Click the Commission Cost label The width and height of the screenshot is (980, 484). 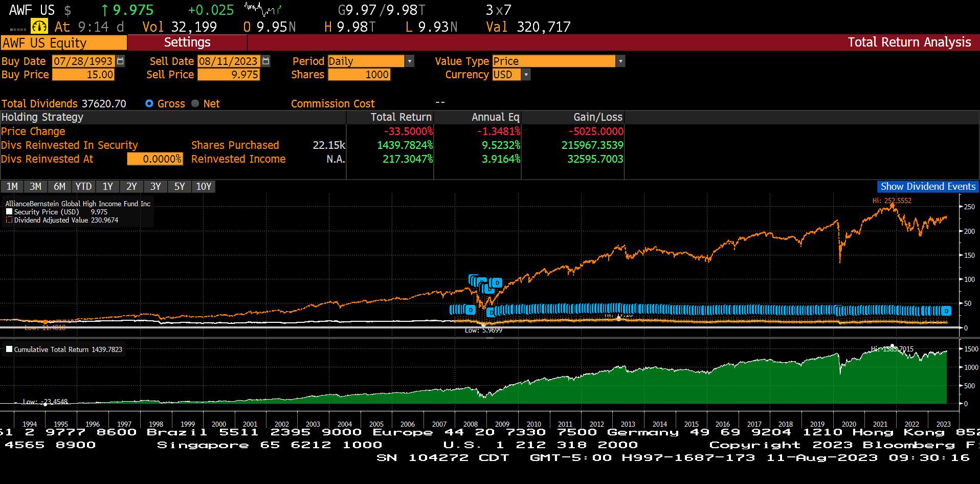click(333, 104)
